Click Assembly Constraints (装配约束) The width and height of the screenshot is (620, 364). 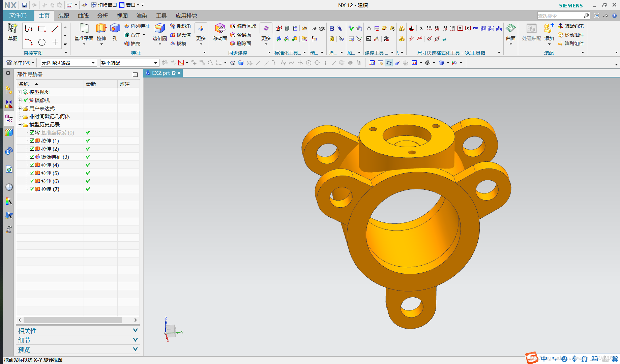pyautogui.click(x=571, y=26)
